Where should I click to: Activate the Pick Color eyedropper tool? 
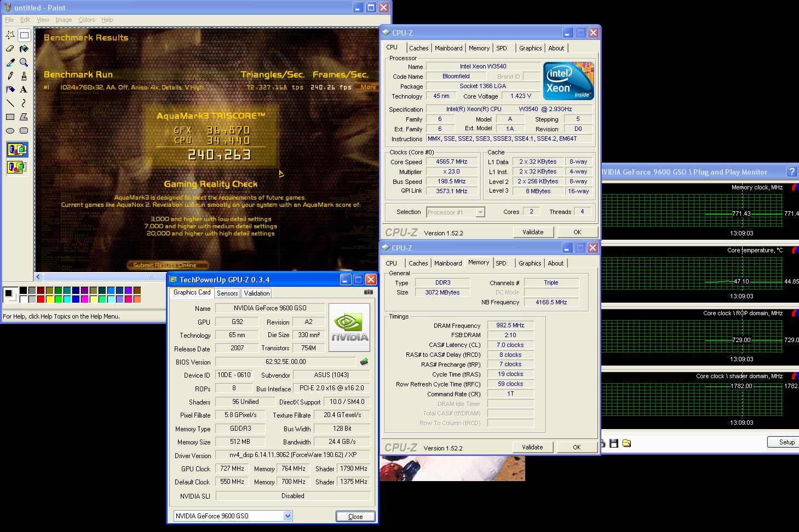(x=10, y=62)
